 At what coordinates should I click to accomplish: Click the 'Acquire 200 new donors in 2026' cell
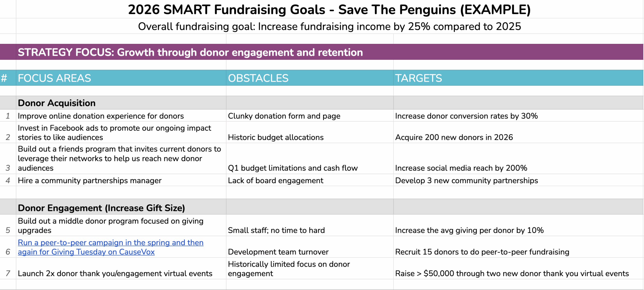(454, 137)
